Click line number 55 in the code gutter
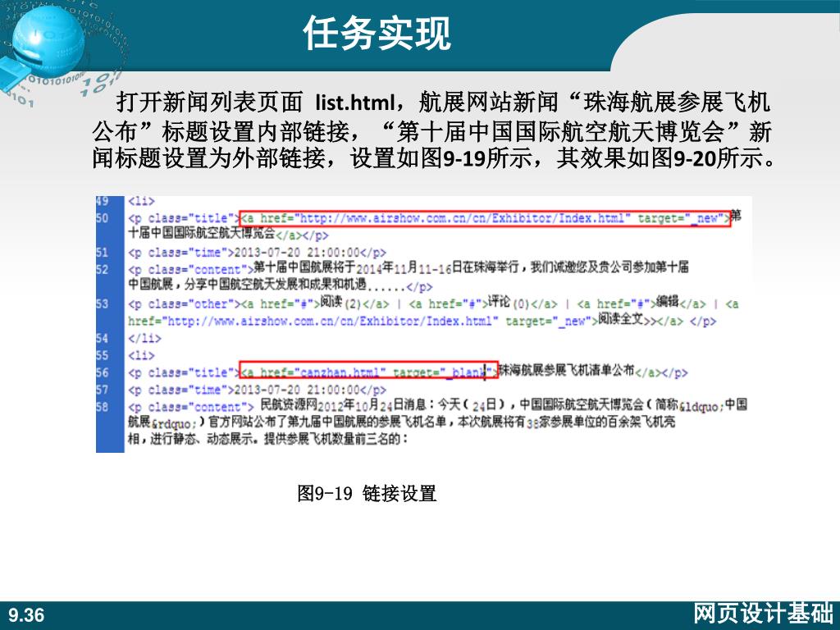This screenshot has width=840, height=630. pos(103,355)
